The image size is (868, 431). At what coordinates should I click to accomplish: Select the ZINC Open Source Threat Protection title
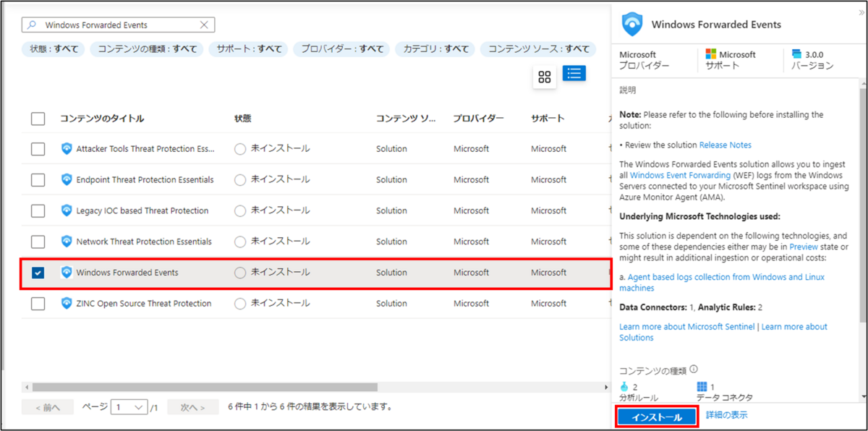coord(144,304)
